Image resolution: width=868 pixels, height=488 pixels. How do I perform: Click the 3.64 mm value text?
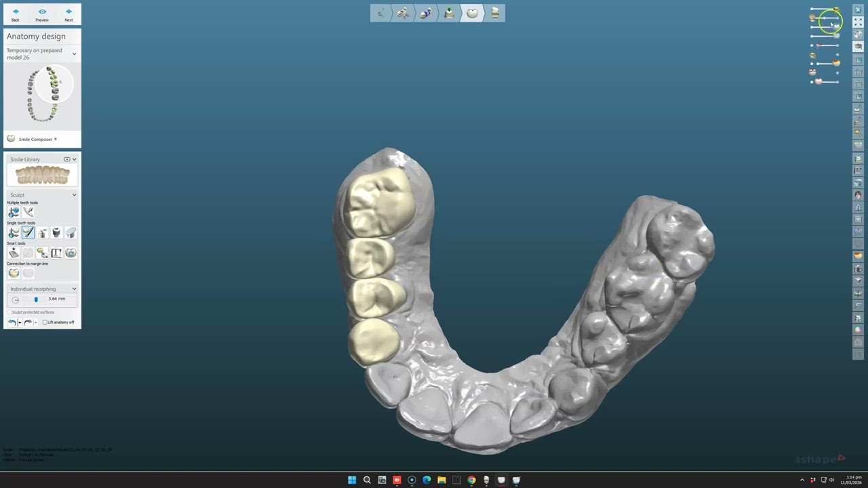pos(57,299)
